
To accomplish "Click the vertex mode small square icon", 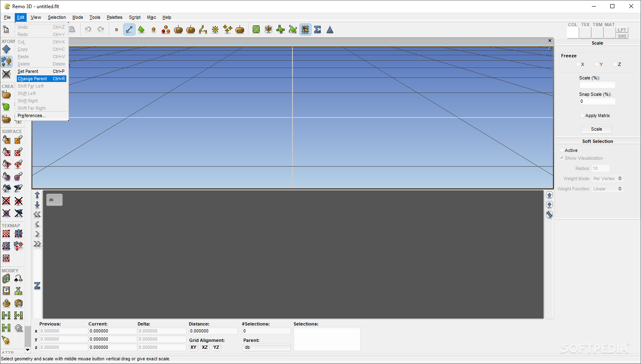I will [x=117, y=29].
